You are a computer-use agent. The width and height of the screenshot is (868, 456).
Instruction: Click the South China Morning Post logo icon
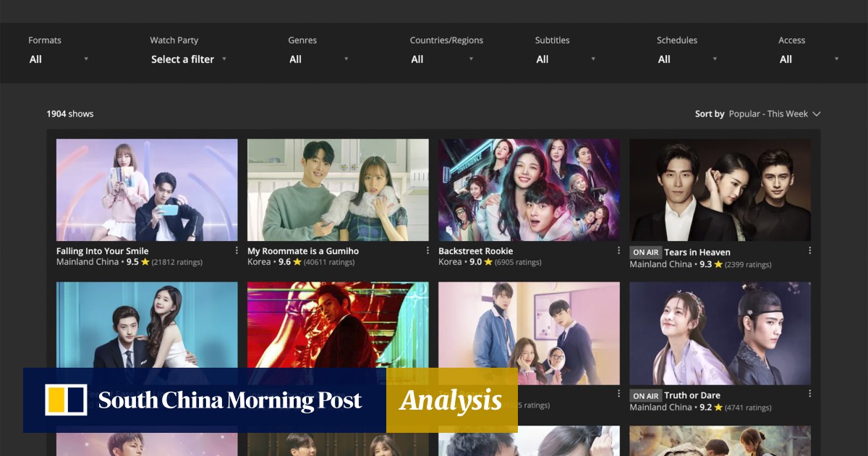(66, 400)
